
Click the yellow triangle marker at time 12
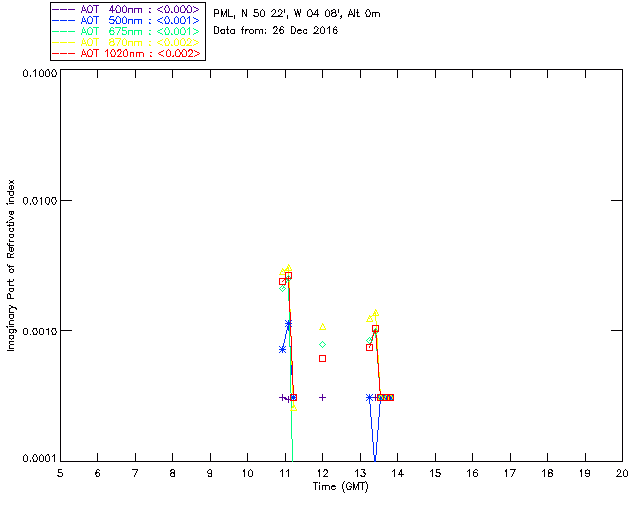point(322,327)
